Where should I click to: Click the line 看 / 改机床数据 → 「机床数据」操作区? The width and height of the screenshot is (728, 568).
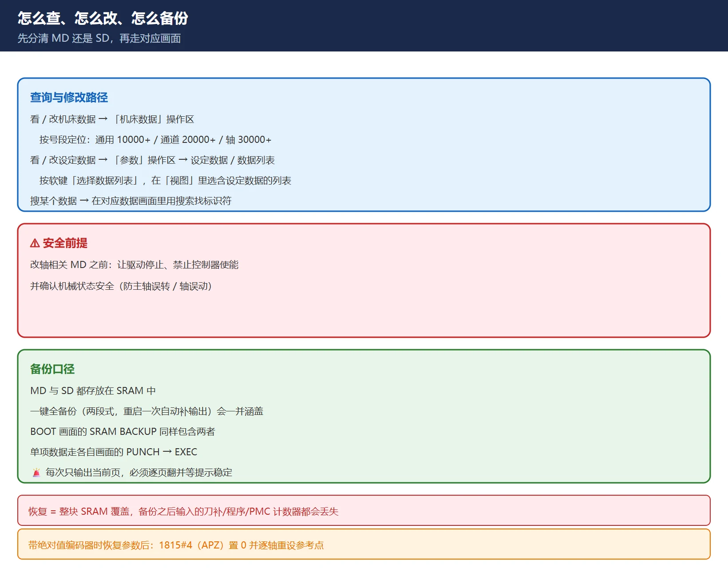[x=112, y=119]
